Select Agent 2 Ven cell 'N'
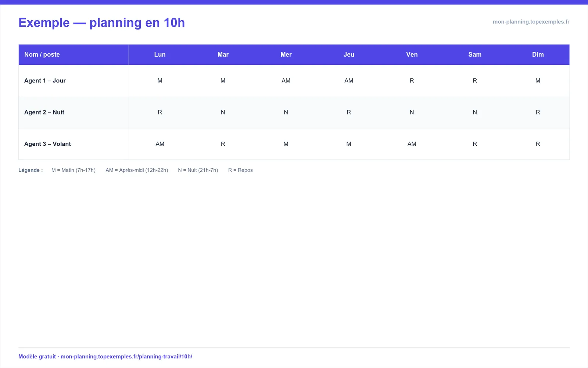 412,112
